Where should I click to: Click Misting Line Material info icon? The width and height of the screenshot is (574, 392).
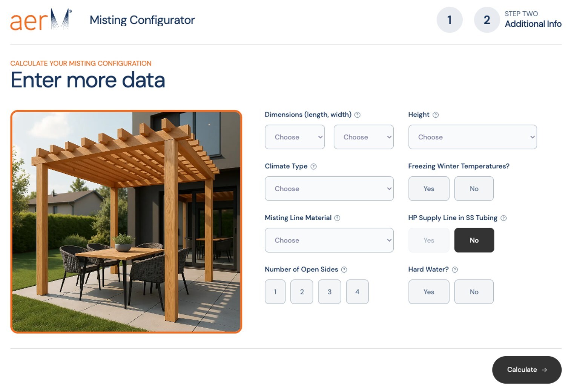pos(337,218)
